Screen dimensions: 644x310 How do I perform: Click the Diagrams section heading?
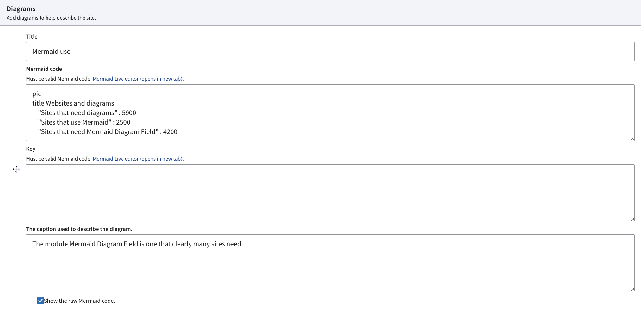(x=21, y=9)
